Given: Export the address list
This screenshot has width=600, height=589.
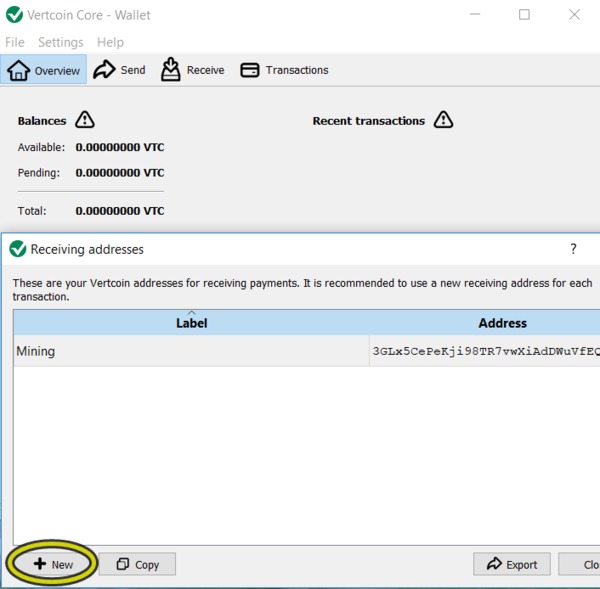Looking at the screenshot, I should [x=512, y=564].
